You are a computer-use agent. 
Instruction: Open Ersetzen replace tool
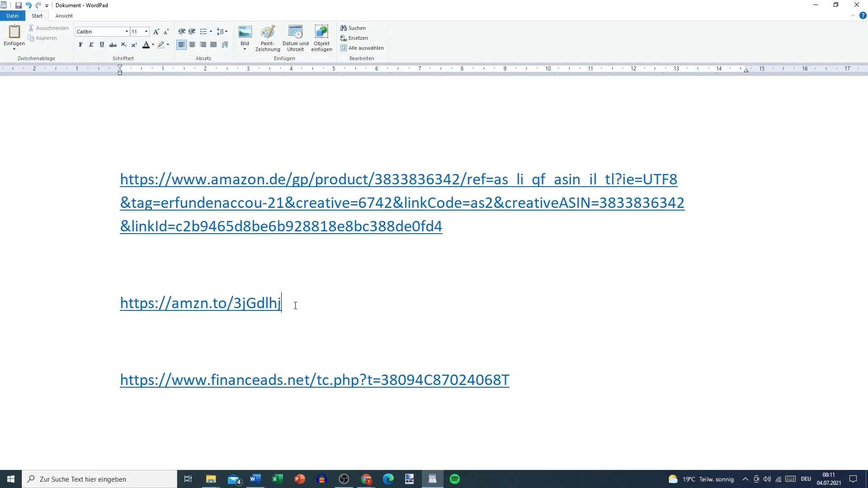[354, 38]
